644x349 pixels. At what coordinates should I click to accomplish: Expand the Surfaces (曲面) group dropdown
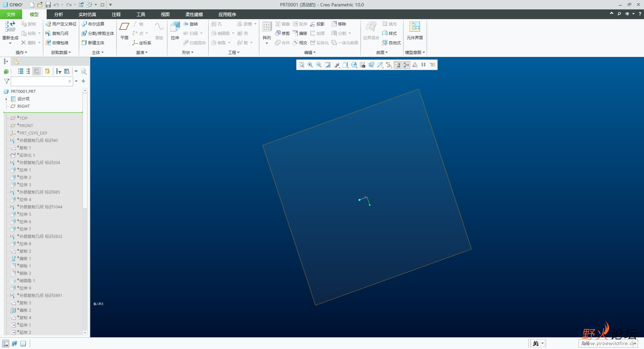pos(382,53)
